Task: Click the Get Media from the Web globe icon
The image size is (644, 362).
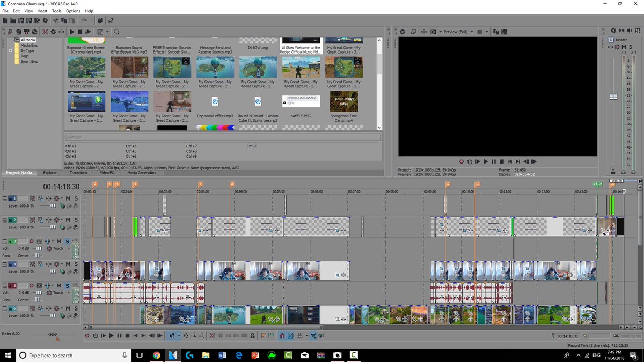Action: coord(34,32)
